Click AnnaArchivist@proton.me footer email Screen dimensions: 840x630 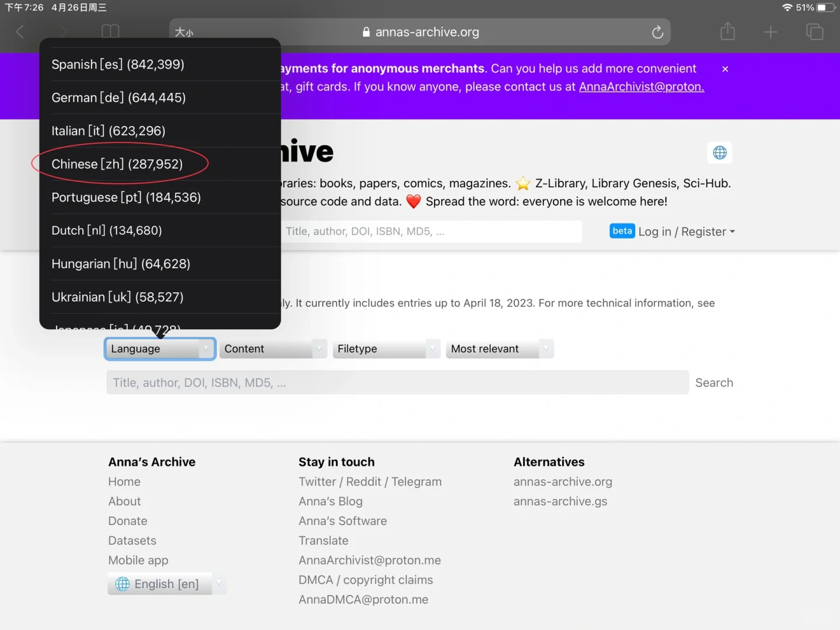pos(370,561)
